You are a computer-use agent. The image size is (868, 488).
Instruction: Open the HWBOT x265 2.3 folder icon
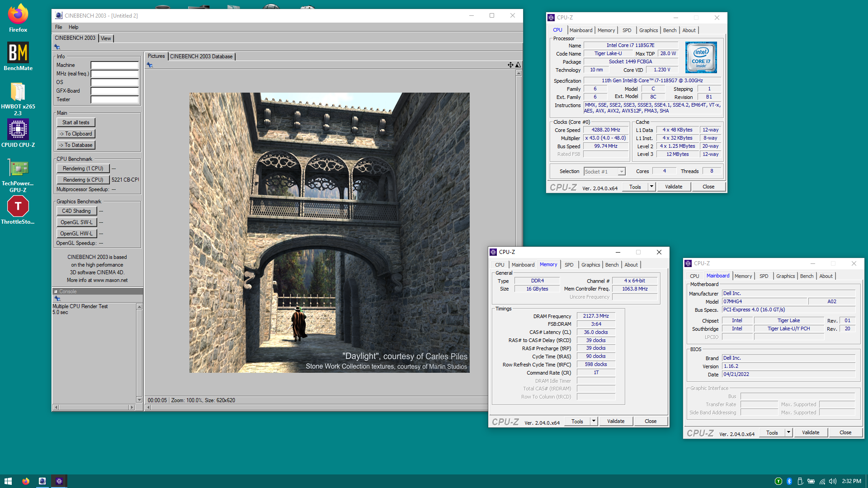click(18, 99)
